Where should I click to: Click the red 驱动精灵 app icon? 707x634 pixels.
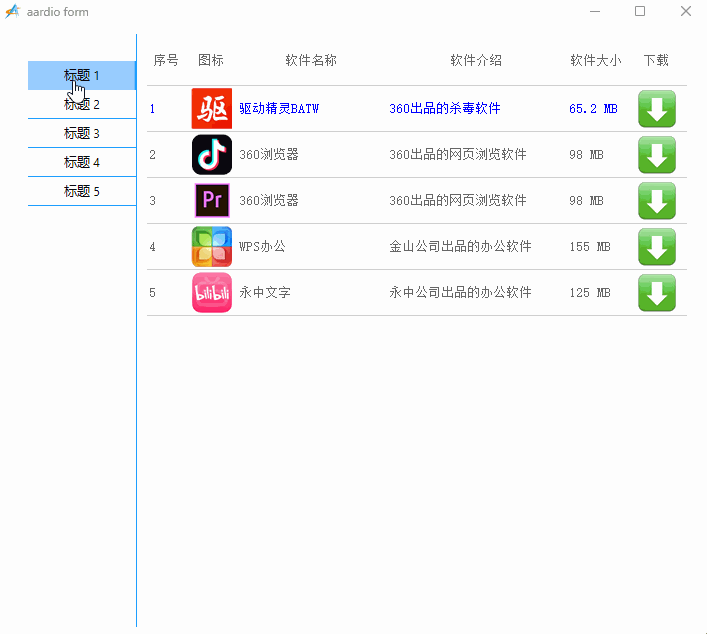(211, 109)
